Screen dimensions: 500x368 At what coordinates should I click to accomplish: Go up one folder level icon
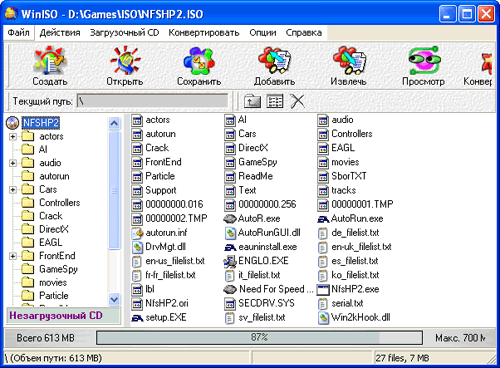252,101
